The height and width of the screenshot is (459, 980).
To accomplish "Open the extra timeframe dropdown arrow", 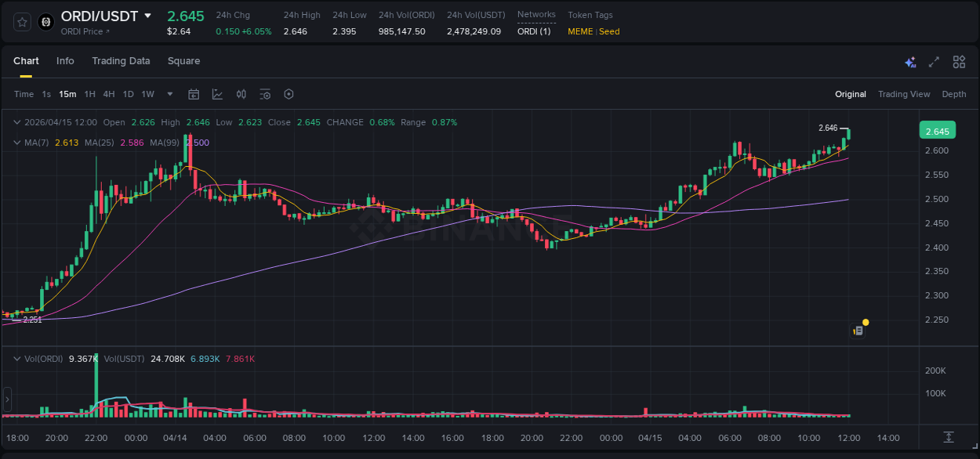I will 169,93.
